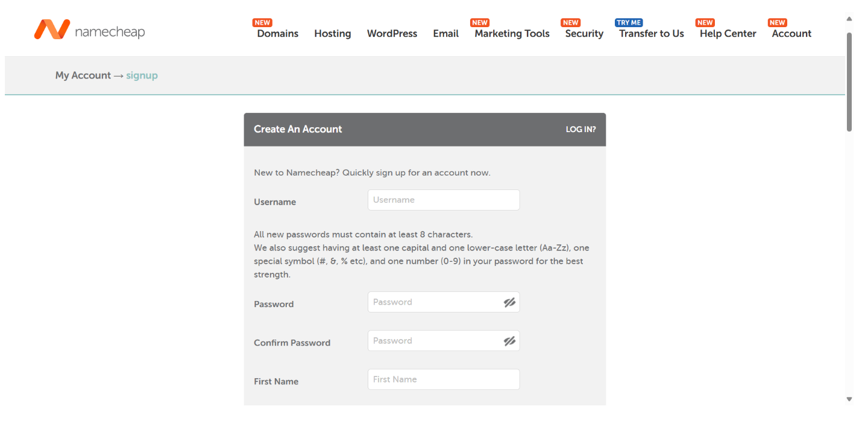Open the Domains menu

pos(278,34)
